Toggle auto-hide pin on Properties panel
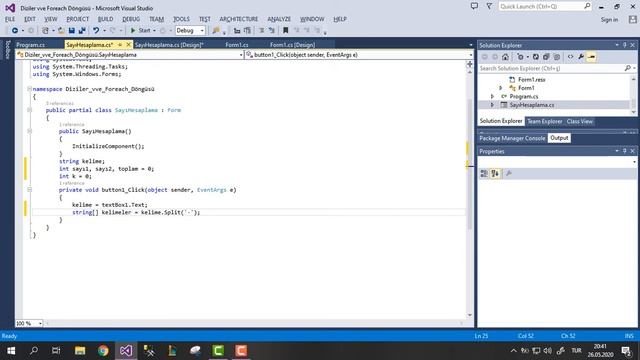 624,151
